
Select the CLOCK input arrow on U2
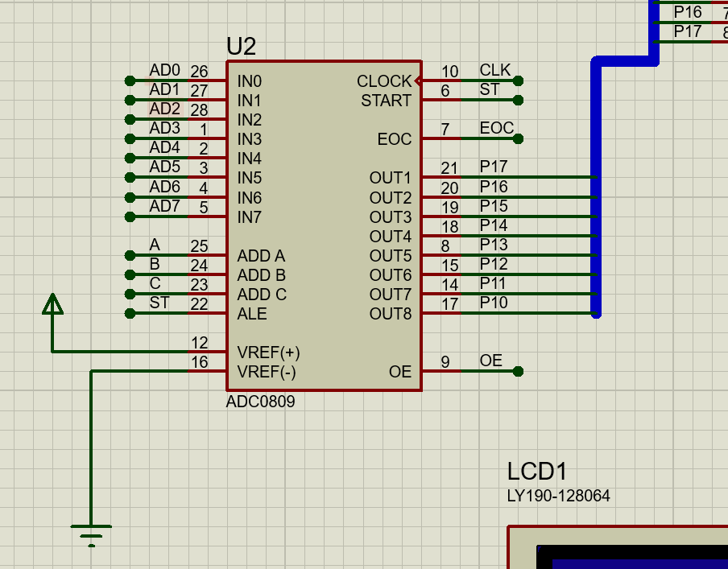click(416, 80)
